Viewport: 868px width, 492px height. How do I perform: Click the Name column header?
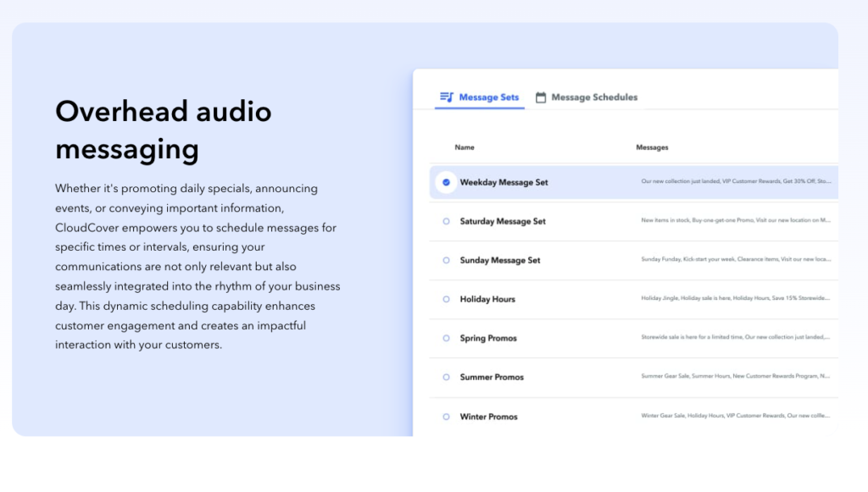pyautogui.click(x=465, y=147)
